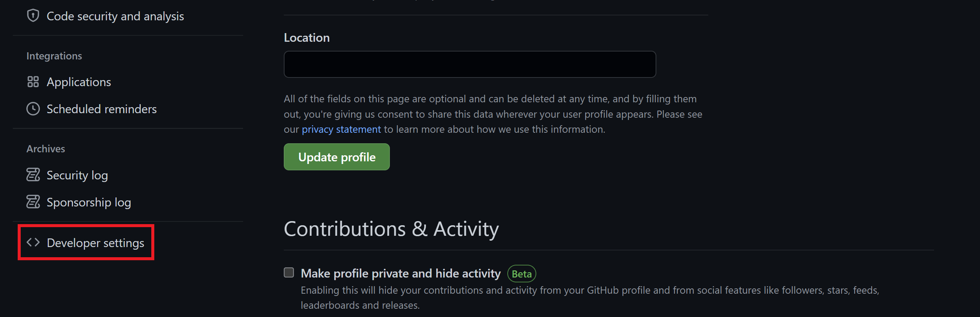View the Security log text link
This screenshot has height=317, width=980.
77,175
